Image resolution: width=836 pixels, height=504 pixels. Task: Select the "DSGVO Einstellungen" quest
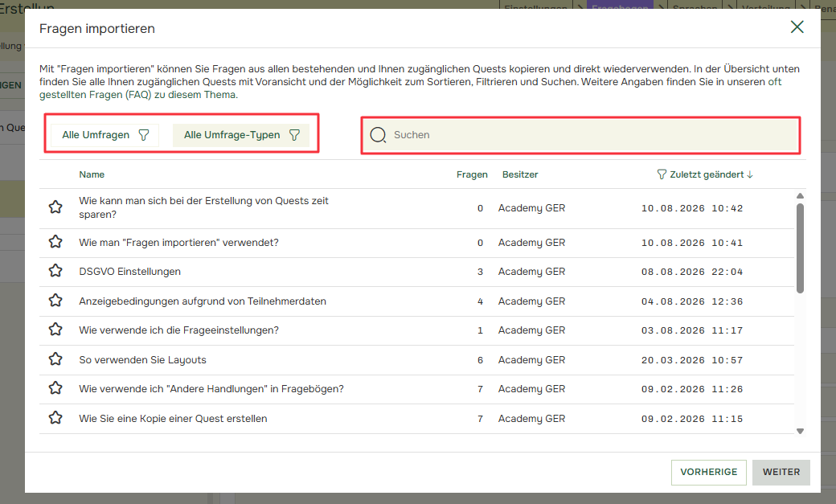pyautogui.click(x=129, y=272)
